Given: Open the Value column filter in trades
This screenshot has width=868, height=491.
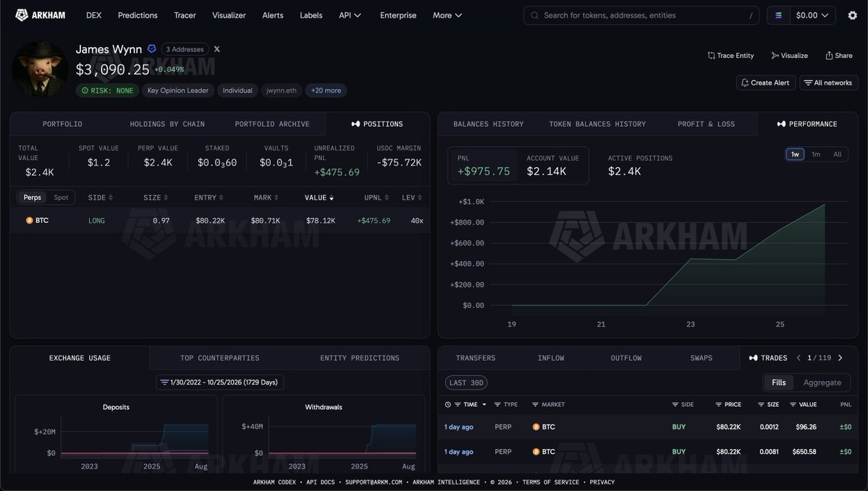Looking at the screenshot, I should click(793, 405).
